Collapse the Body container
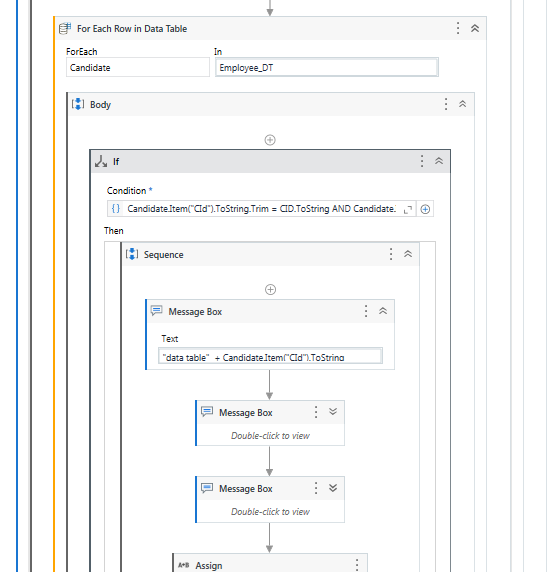Image resolution: width=547 pixels, height=577 pixels. pos(462,105)
